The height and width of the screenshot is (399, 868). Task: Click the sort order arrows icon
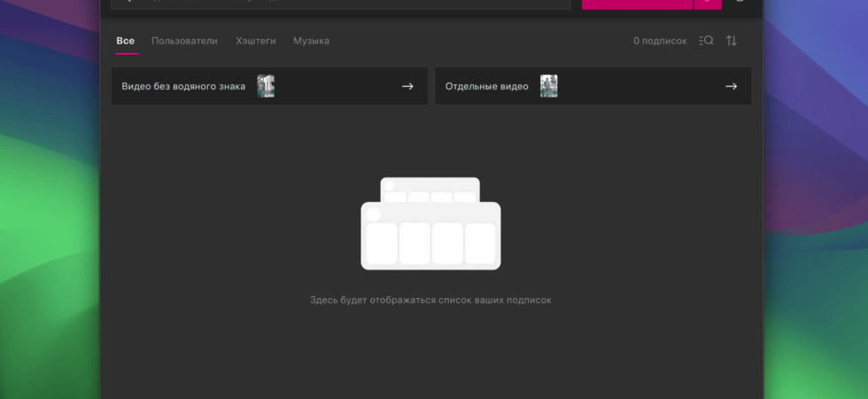coord(732,41)
